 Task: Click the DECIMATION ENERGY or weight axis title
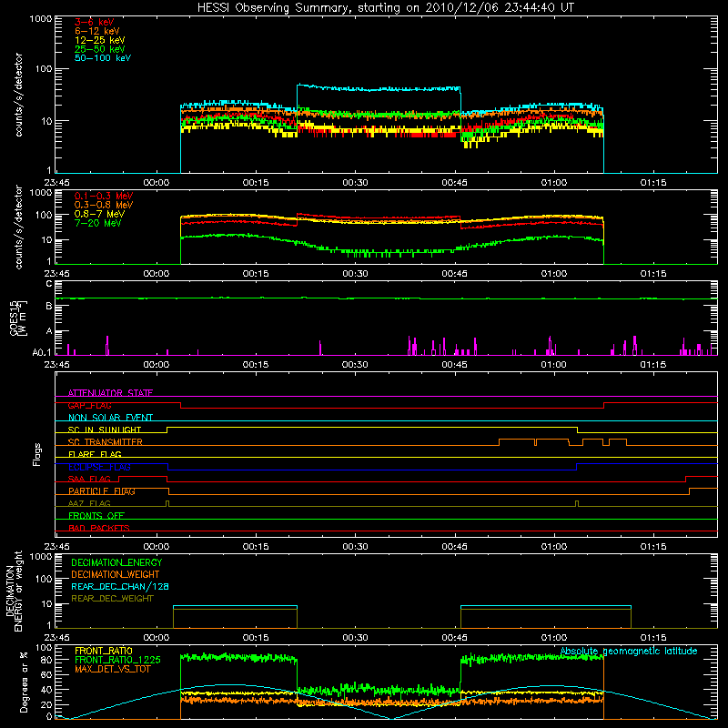click(14, 591)
